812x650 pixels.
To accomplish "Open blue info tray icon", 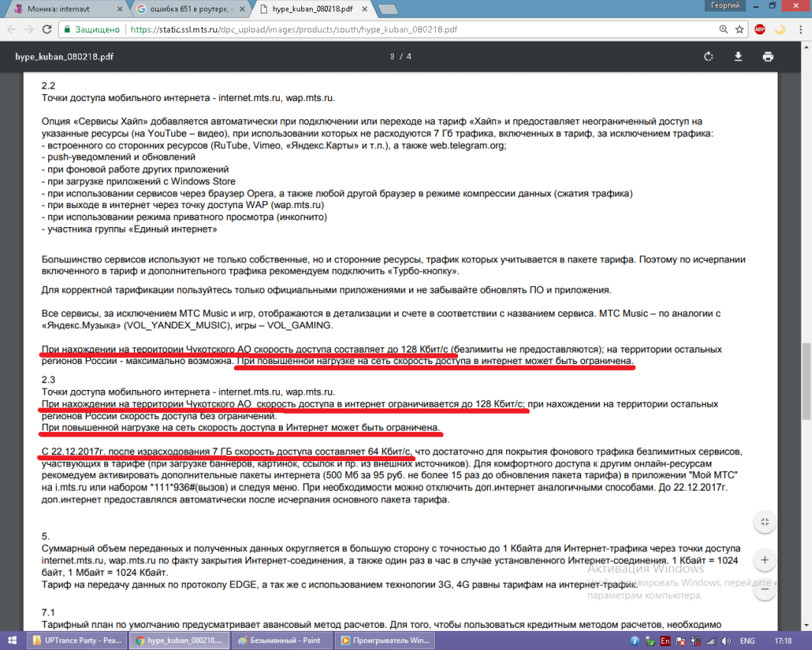I will pos(635,641).
